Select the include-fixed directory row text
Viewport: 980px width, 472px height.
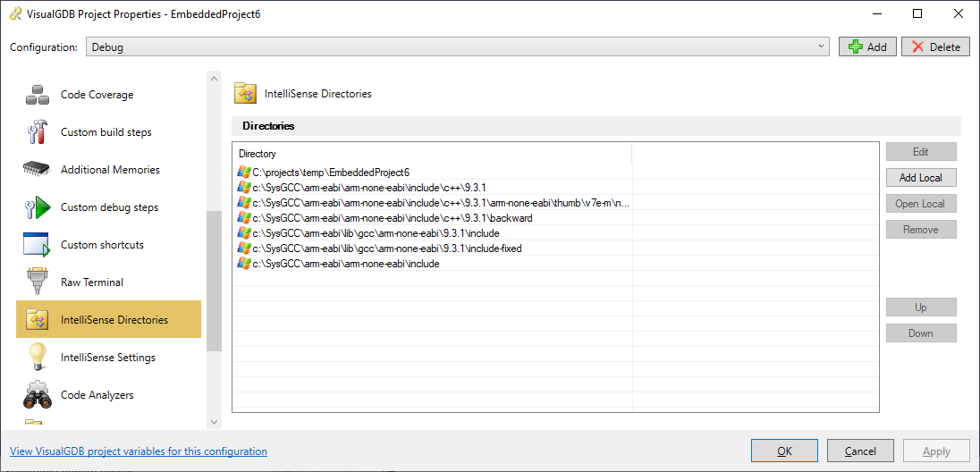click(387, 249)
